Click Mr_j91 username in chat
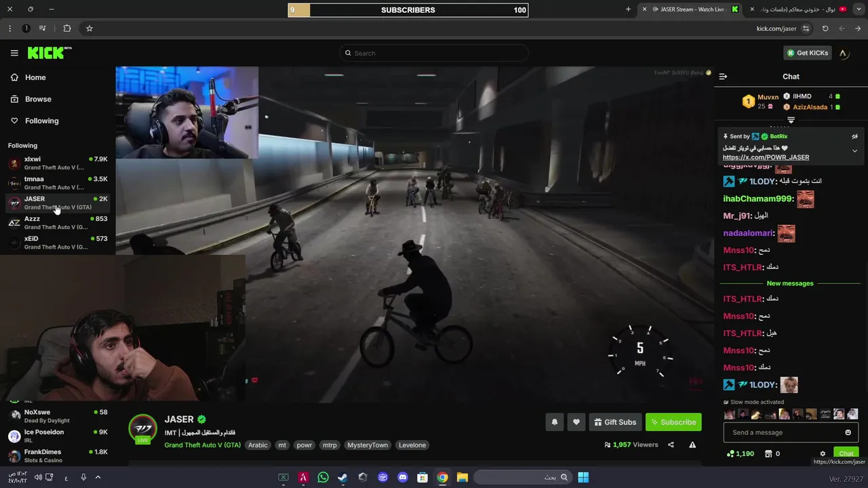Image resolution: width=868 pixels, height=488 pixels. pos(736,216)
